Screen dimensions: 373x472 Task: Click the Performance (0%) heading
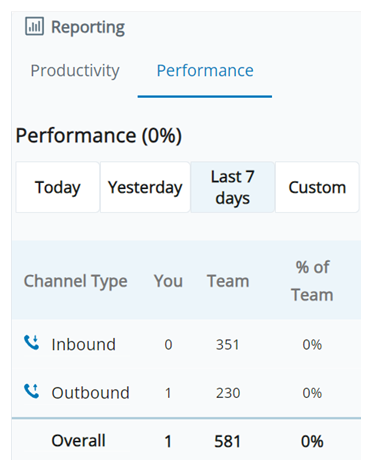coord(99,136)
